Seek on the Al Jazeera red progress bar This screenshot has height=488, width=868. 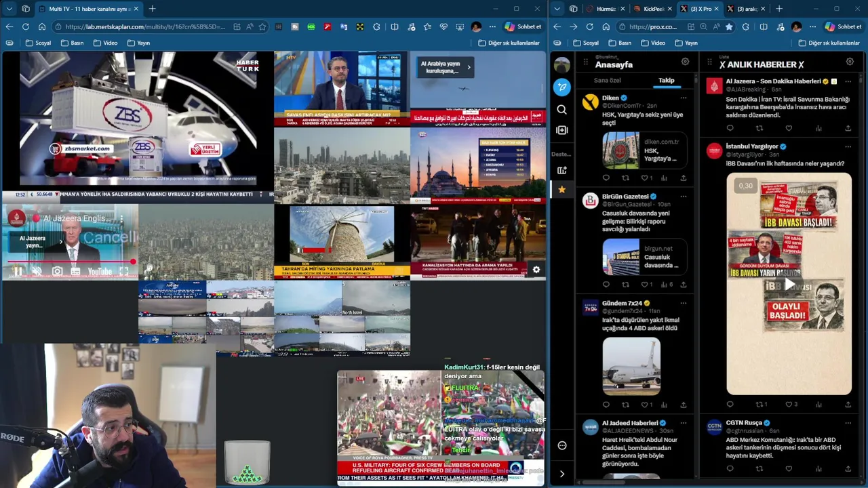pyautogui.click(x=71, y=262)
